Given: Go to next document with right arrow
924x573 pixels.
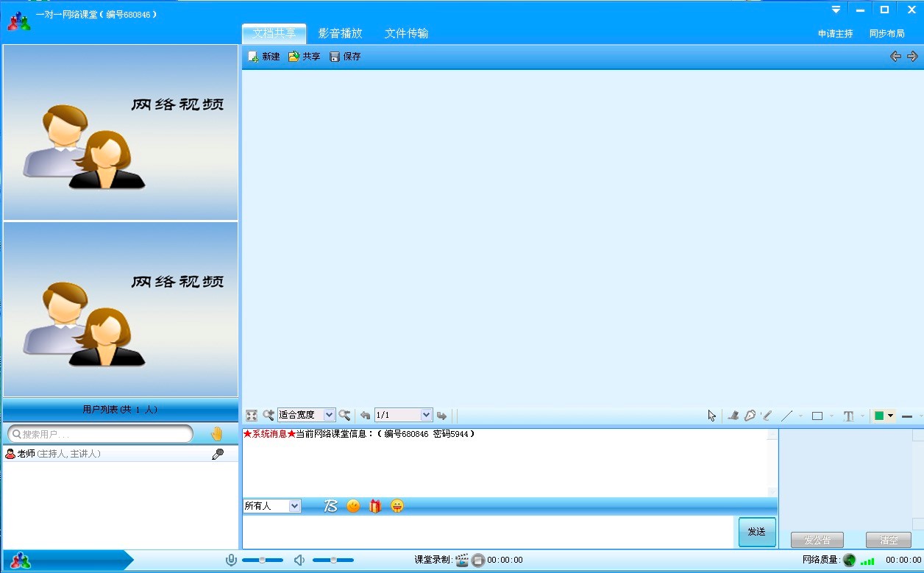Looking at the screenshot, I should coord(912,57).
